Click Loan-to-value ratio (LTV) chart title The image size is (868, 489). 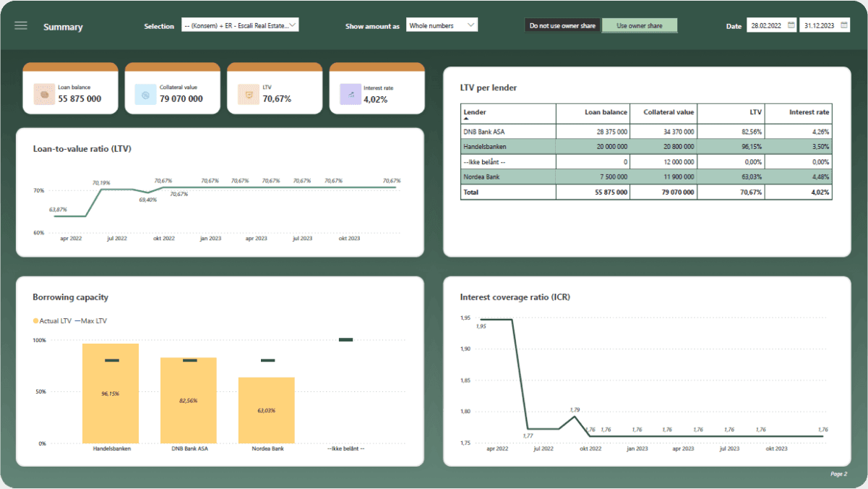tap(82, 148)
